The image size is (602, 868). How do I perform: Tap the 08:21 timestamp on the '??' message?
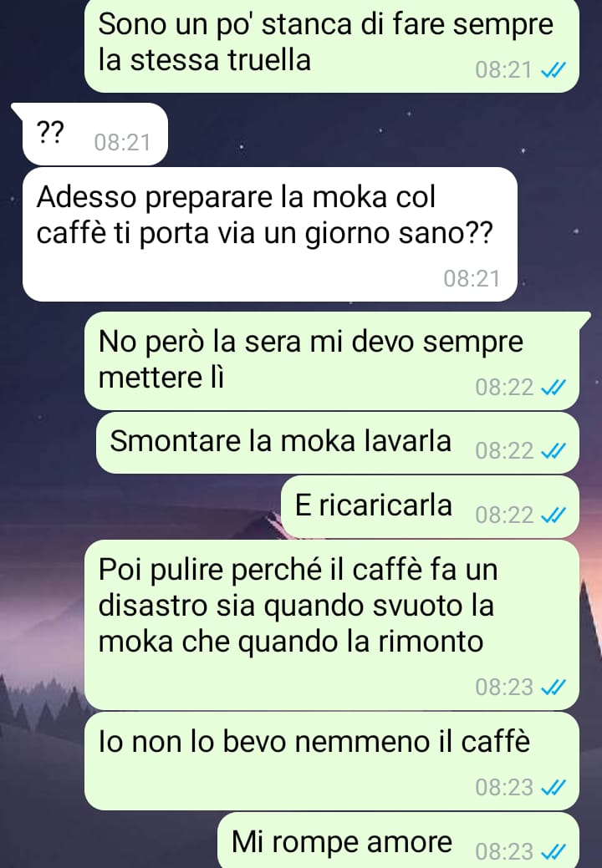click(x=122, y=143)
